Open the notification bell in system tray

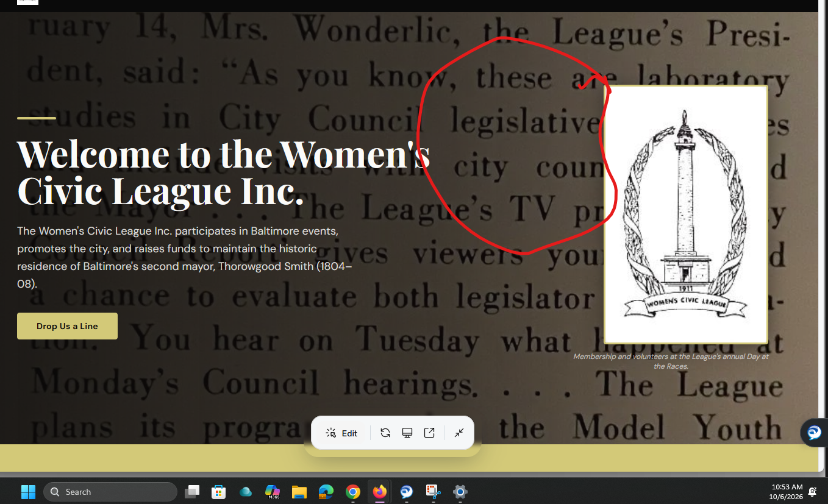813,492
